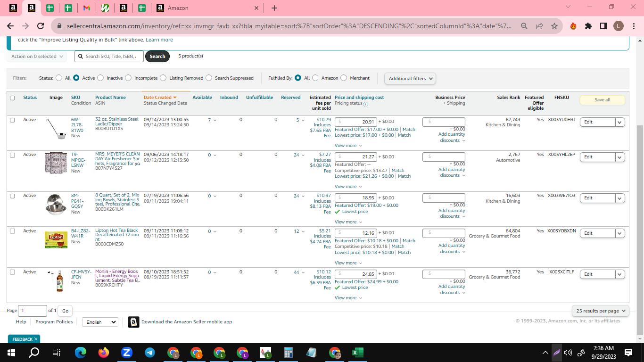Select the Search Suppressed status filter
The image size is (644, 362).
[x=209, y=78]
